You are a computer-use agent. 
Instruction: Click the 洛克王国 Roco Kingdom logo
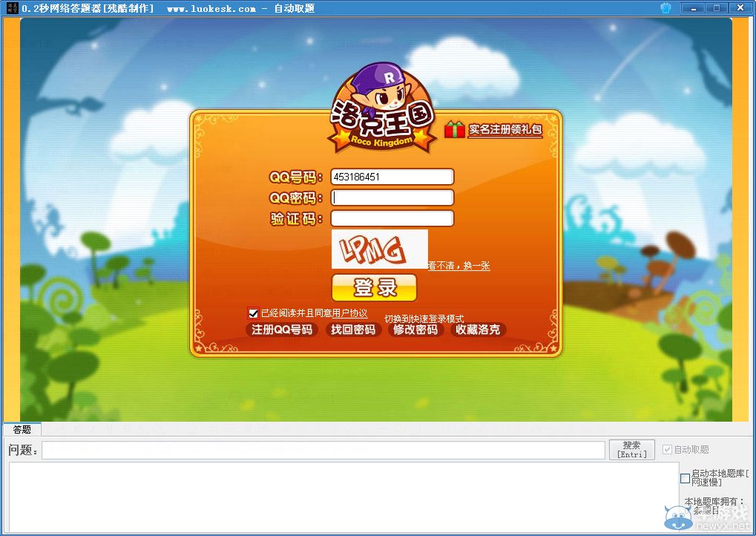(x=382, y=108)
